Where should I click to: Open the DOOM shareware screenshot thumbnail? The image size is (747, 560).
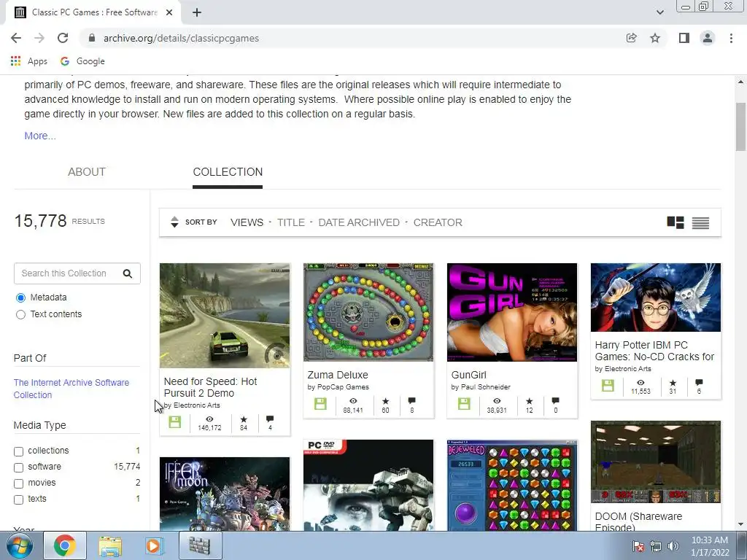(656, 462)
